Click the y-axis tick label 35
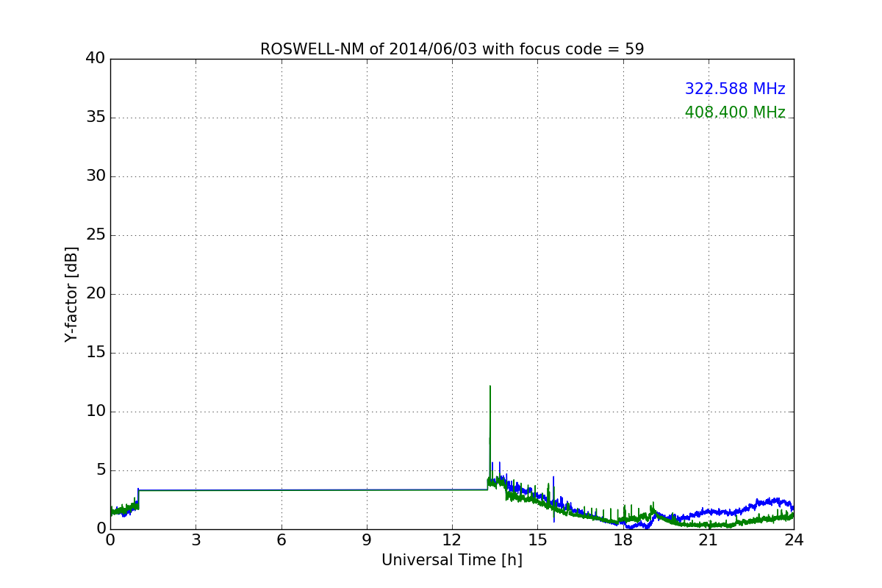Screen dimensions: 882x588 (96, 118)
